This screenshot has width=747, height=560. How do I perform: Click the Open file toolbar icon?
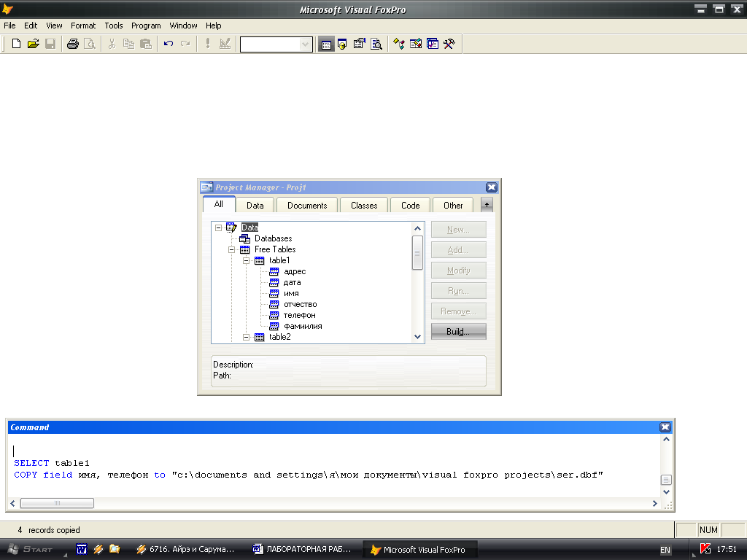point(33,44)
